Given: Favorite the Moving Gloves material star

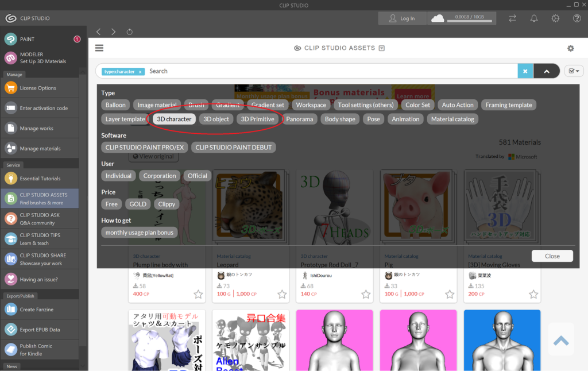Looking at the screenshot, I should pos(533,295).
